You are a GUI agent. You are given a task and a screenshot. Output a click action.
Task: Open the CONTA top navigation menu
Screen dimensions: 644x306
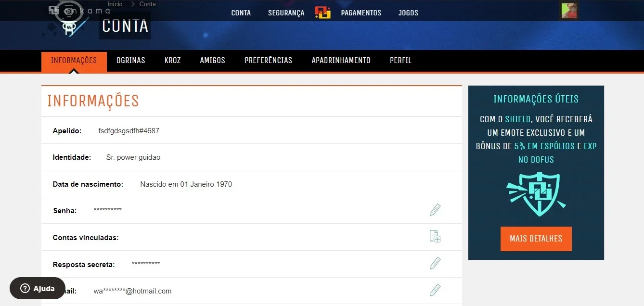pos(241,13)
